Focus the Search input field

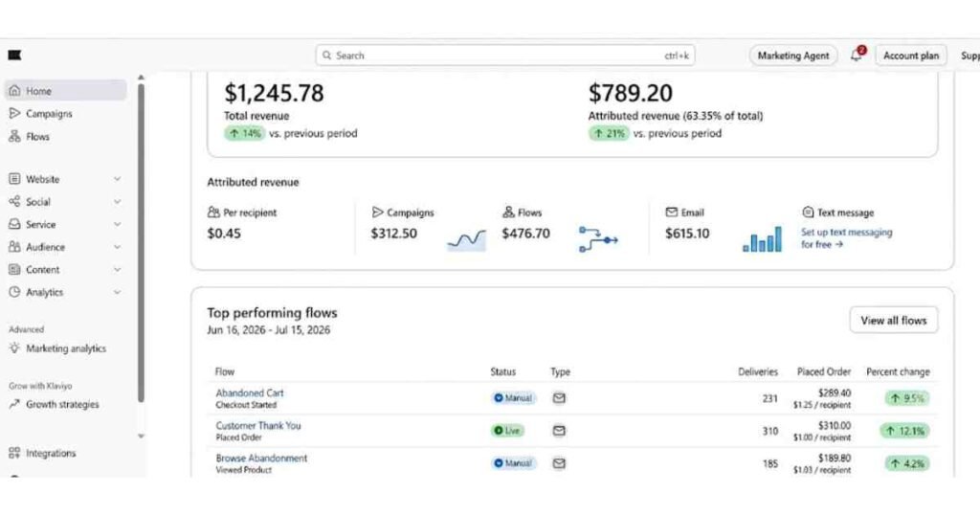pos(505,55)
